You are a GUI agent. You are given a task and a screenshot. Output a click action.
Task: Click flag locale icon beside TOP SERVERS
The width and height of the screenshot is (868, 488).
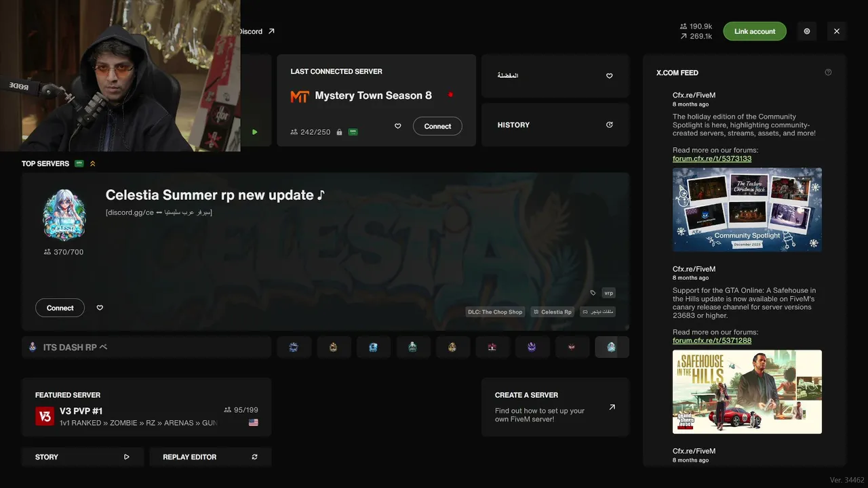[x=79, y=163]
